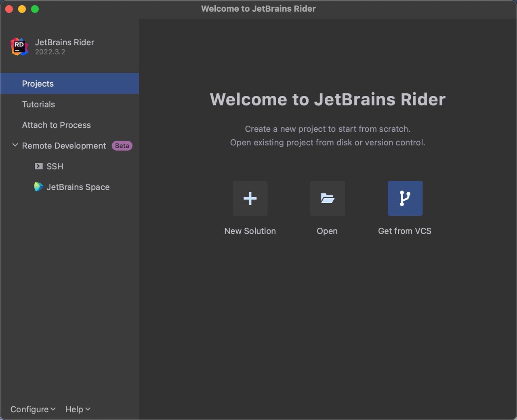The image size is (517, 420).
Task: Click the New Solution plus icon
Action: point(250,198)
